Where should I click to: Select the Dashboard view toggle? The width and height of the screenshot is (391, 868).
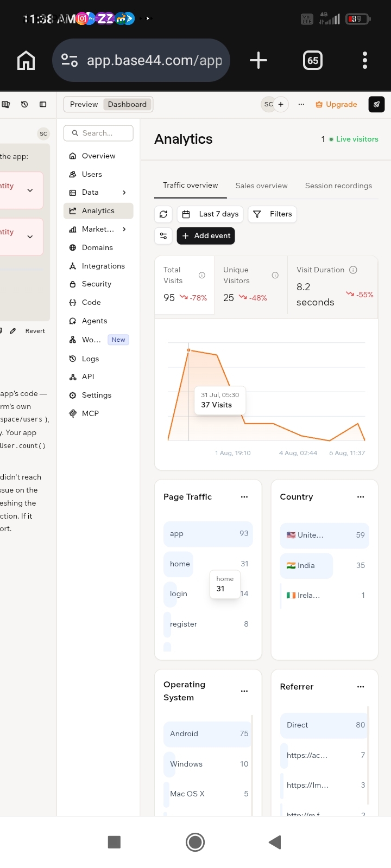[x=127, y=104]
